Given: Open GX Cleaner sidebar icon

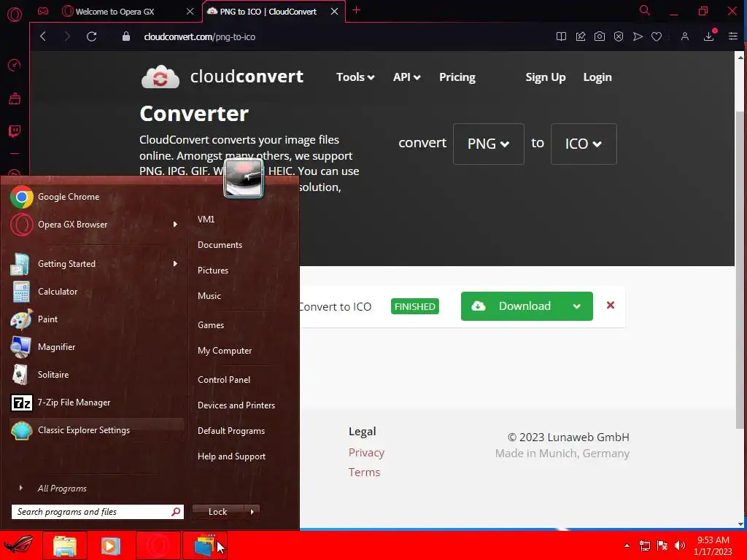Looking at the screenshot, I should 15,98.
